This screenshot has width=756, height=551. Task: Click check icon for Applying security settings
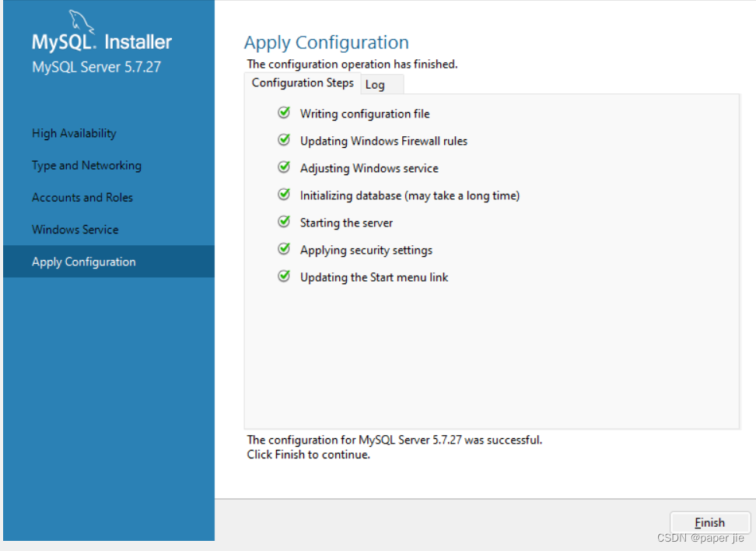click(x=284, y=248)
